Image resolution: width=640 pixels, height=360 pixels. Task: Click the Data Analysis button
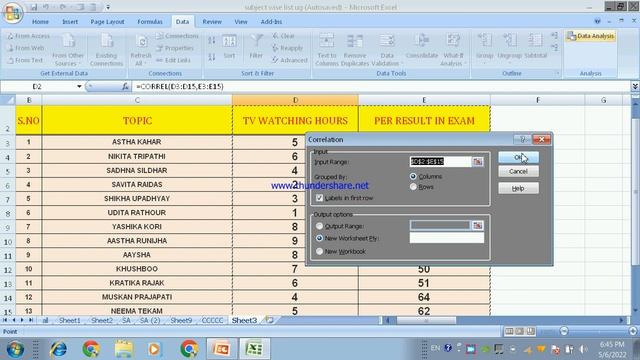[591, 36]
